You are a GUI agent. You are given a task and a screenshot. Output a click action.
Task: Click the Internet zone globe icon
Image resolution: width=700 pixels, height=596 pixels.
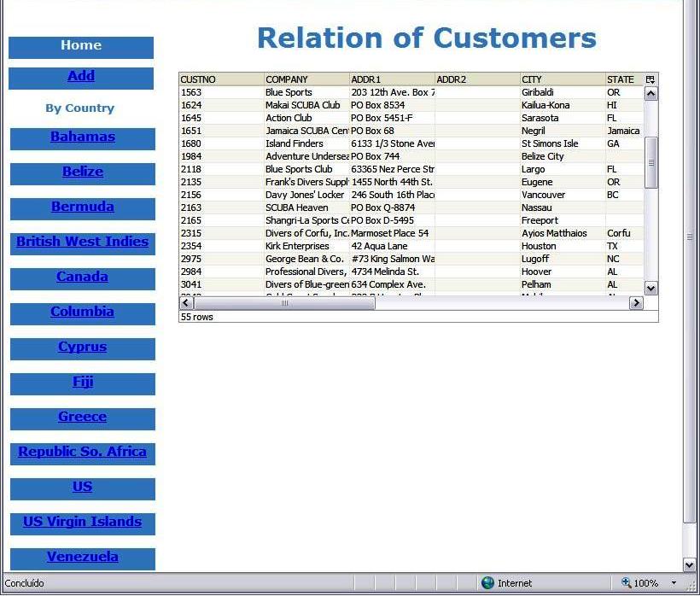coord(487,583)
